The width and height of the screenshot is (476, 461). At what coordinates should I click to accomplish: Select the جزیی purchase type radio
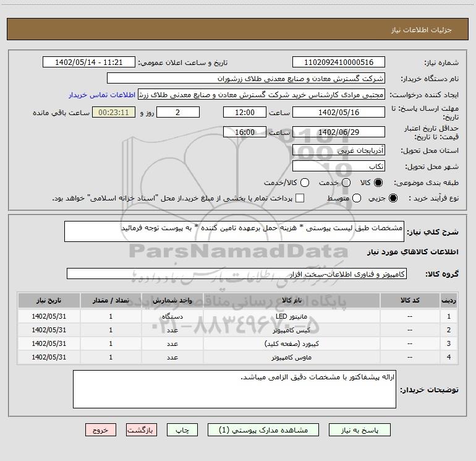(393, 198)
